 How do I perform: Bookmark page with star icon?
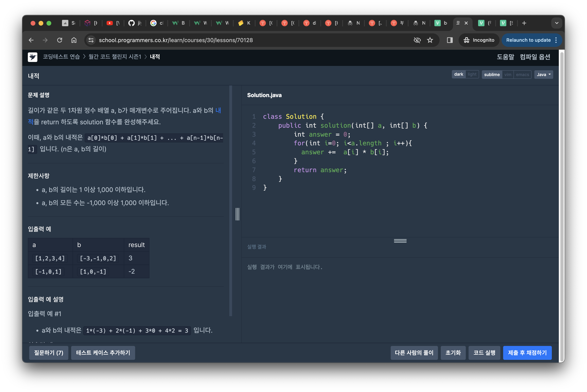click(x=430, y=40)
